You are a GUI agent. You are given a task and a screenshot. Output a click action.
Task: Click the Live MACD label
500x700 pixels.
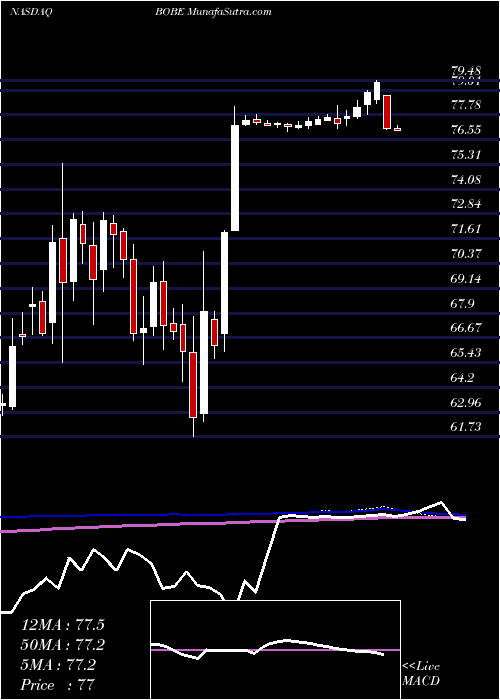(421, 673)
